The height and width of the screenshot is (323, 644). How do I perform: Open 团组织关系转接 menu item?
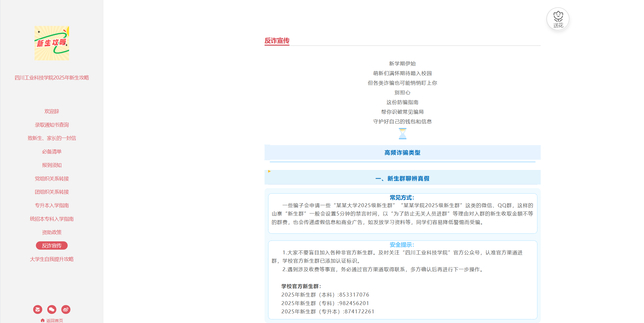coord(52,192)
